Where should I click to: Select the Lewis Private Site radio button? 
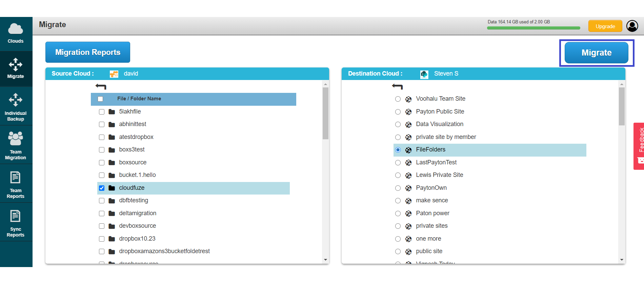pyautogui.click(x=398, y=175)
